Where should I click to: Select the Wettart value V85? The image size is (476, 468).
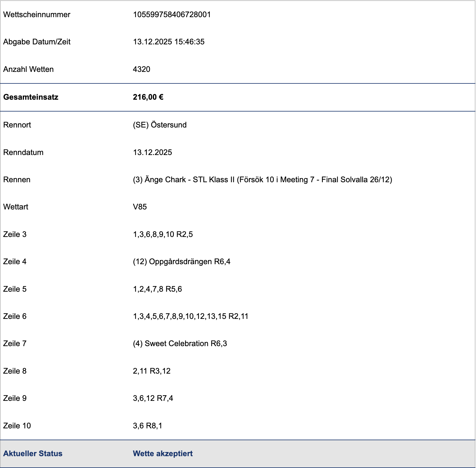click(x=140, y=207)
